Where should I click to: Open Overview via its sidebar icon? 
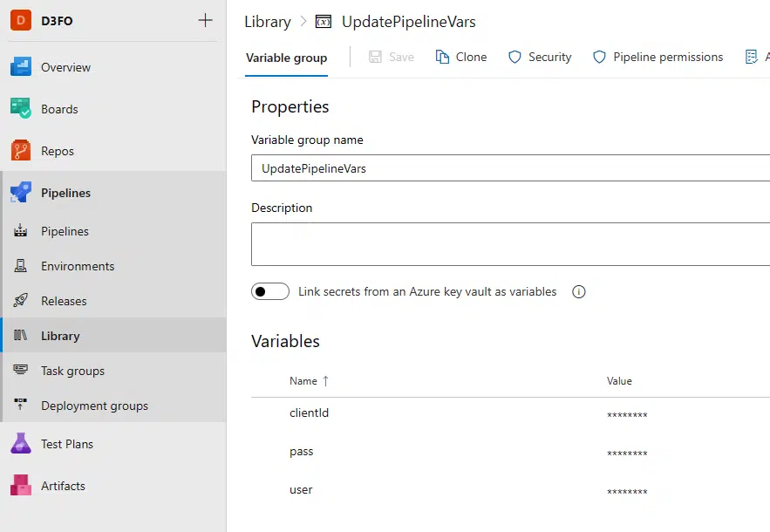(21, 67)
